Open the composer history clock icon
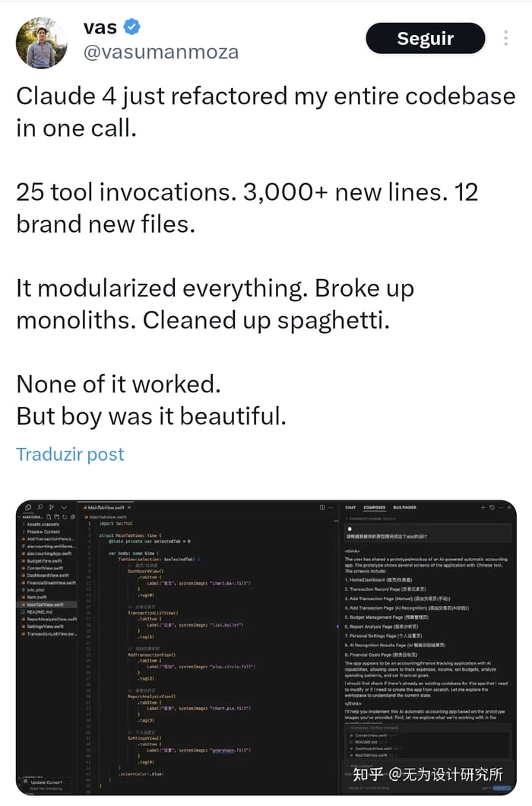Screen dimensions: 532x806 point(492,507)
